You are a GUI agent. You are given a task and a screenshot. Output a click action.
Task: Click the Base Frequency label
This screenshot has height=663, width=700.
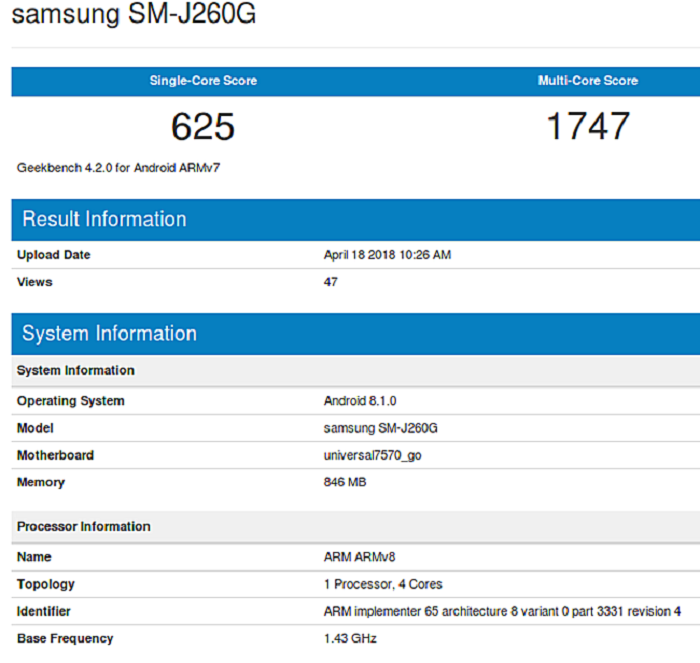(x=65, y=639)
